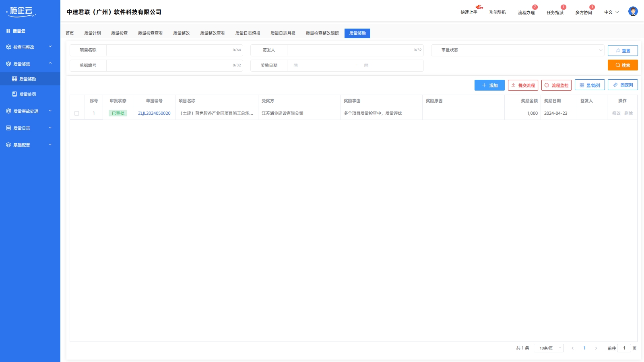Open 任务指派 with badge
This screenshot has height=362, width=644.
click(555, 12)
